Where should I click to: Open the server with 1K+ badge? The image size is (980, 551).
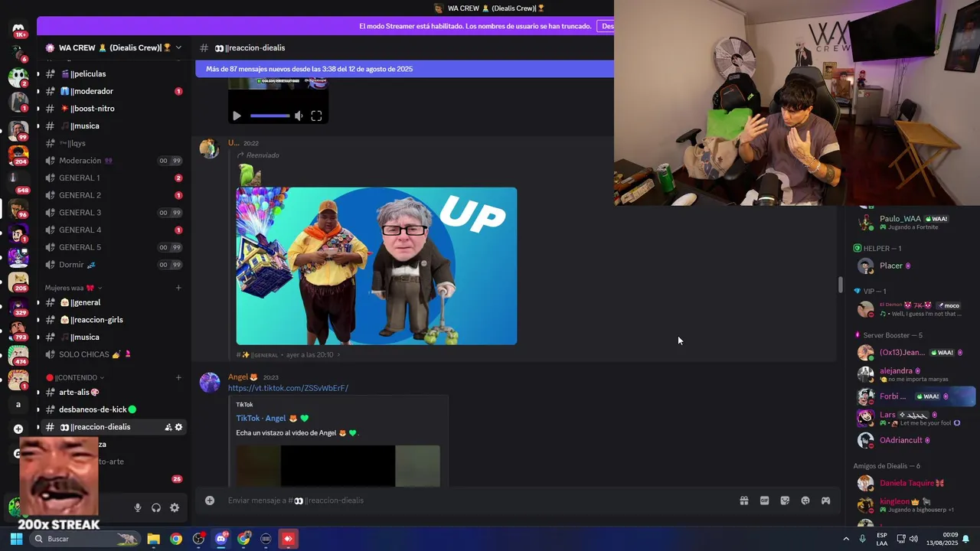pyautogui.click(x=18, y=28)
